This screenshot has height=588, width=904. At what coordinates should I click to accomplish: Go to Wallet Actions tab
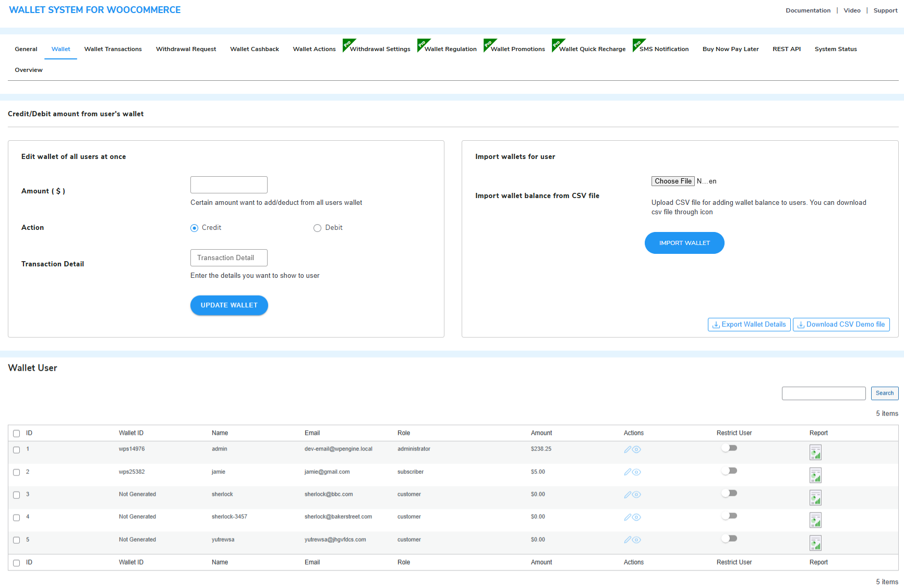315,49
